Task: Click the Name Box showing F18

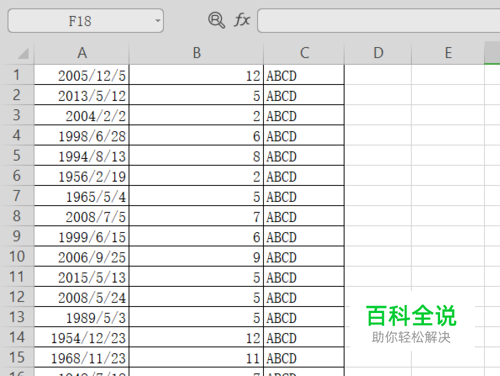Action: [x=86, y=21]
